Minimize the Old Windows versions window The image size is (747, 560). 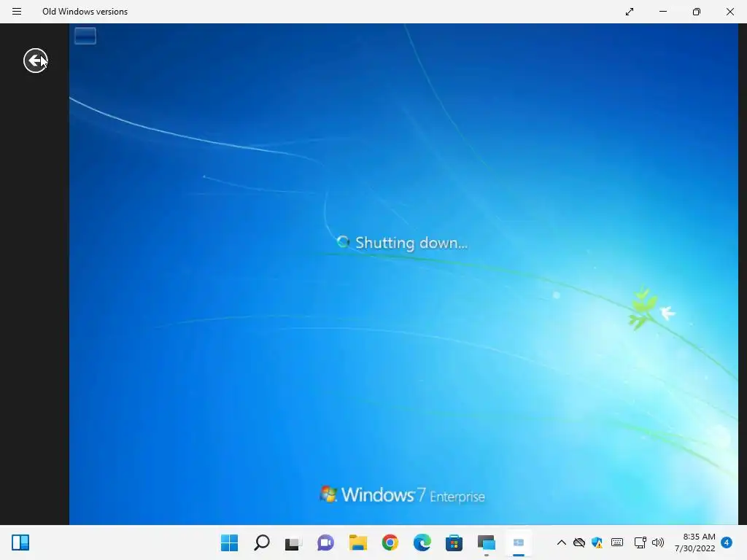(x=662, y=12)
